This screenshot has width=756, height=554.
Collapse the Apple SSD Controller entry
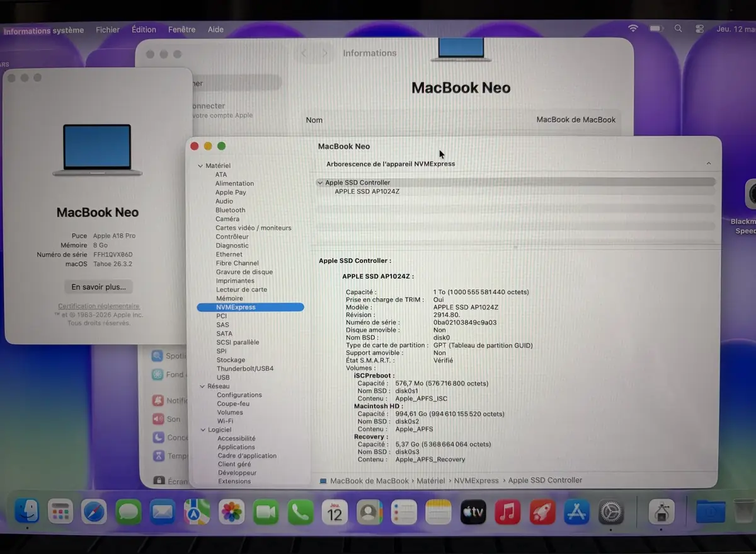321,182
